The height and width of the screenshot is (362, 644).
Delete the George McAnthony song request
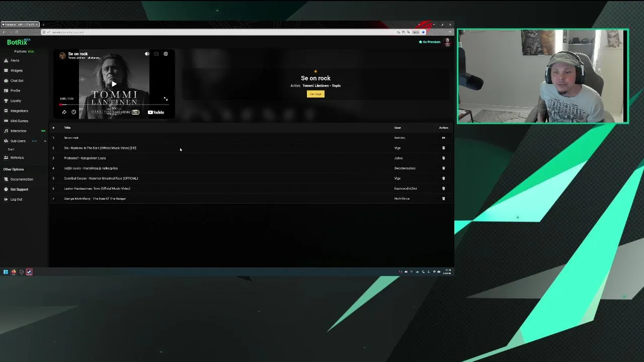443,198
